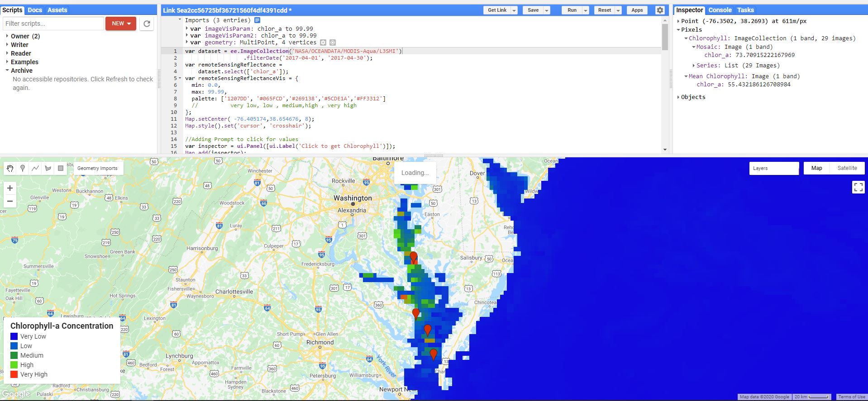Viewport: 868px width, 401px height.
Task: Create a new script with NEW button
Action: coord(121,24)
